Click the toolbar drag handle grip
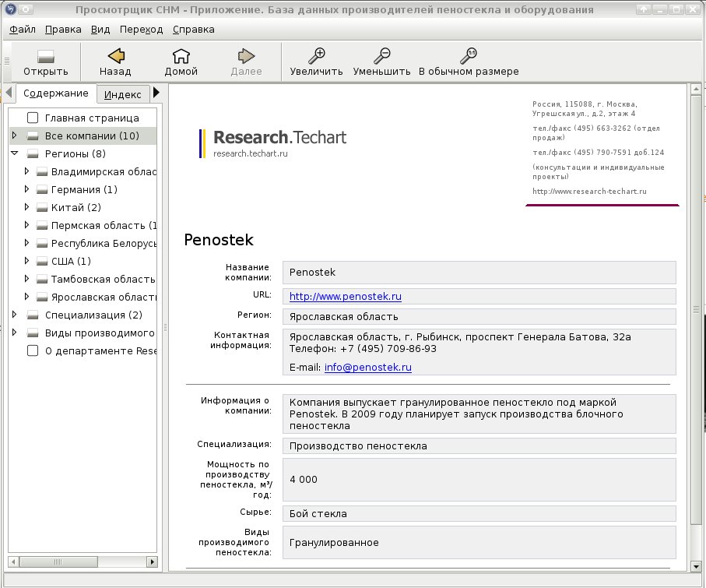Image resolution: width=706 pixels, height=588 pixels. [7, 62]
